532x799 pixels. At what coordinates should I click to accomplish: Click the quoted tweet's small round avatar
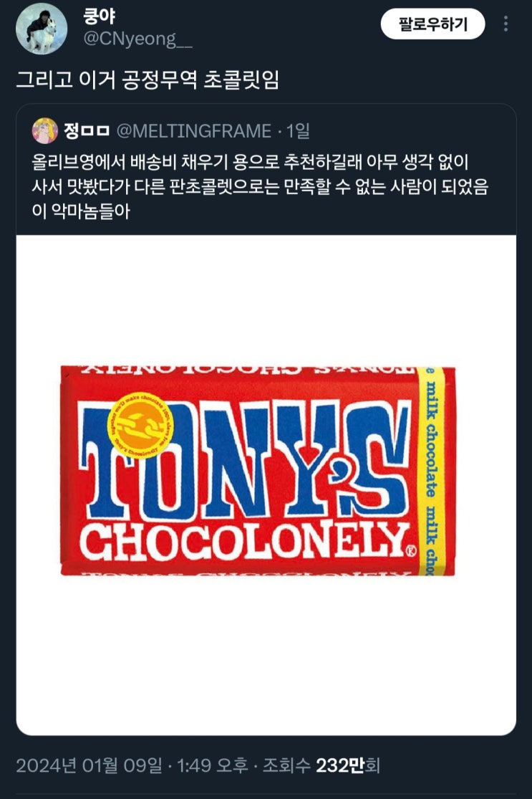coord(45,131)
